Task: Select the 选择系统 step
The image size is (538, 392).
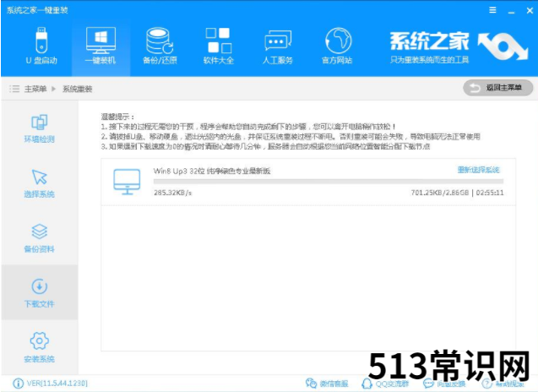Action: click(40, 183)
